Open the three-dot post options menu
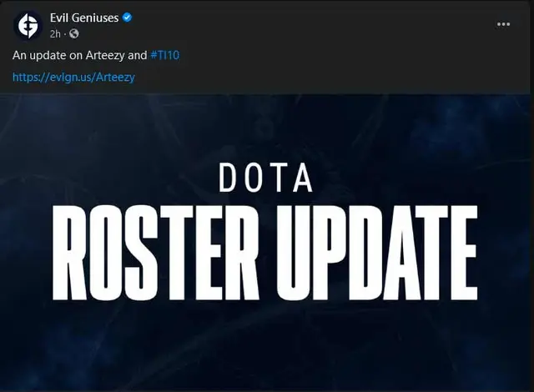This screenshot has height=392, width=534. click(503, 24)
